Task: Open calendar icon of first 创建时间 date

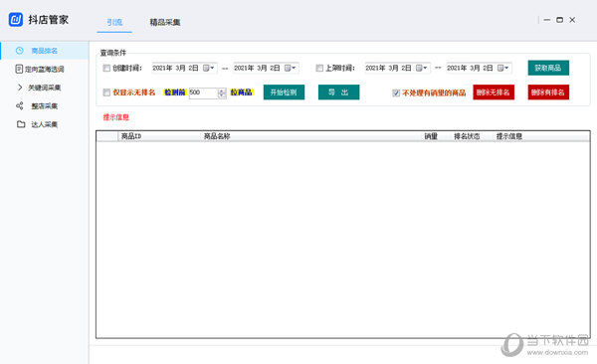Action: 206,69
